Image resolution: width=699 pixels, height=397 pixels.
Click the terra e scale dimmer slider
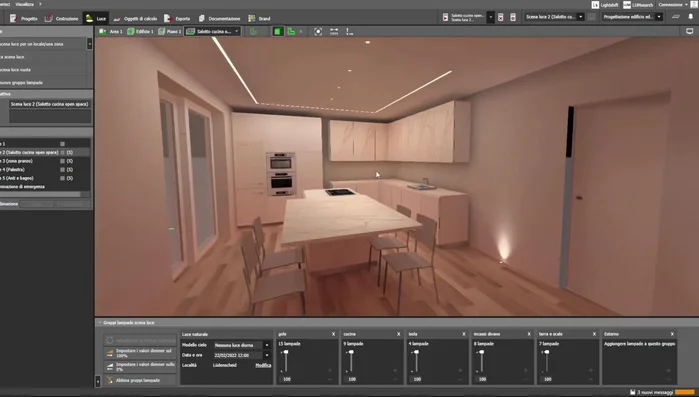tap(547, 361)
